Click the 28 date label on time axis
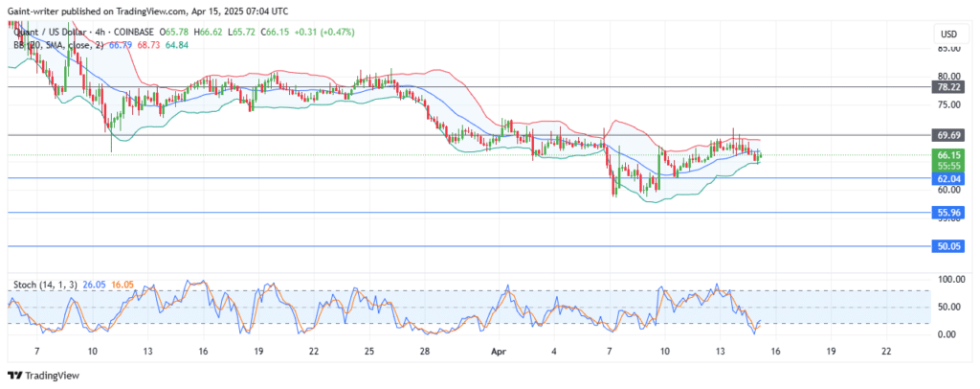 click(424, 352)
